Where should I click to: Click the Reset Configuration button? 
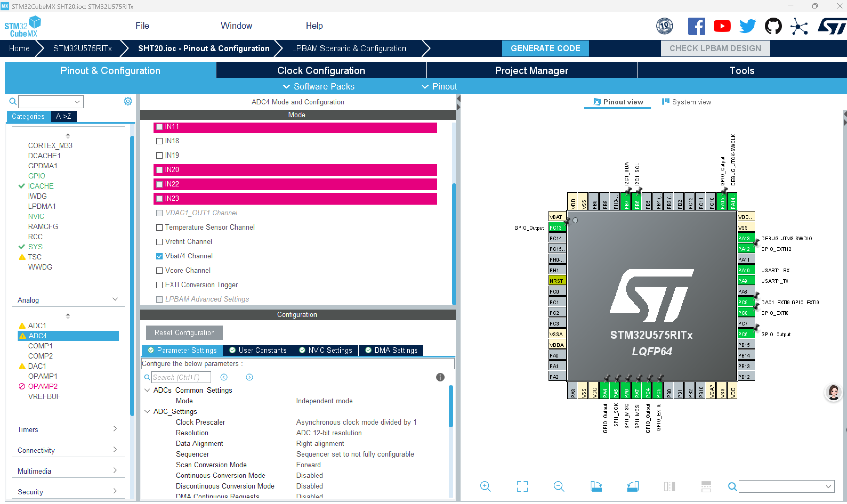pyautogui.click(x=184, y=332)
